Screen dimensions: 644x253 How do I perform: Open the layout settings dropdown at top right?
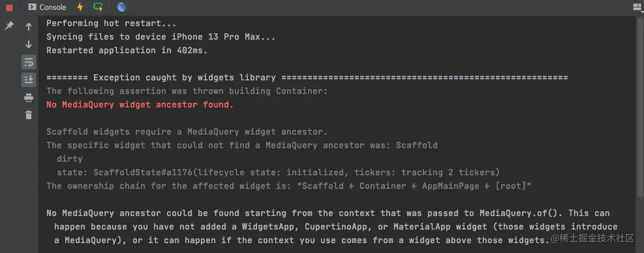637,7
